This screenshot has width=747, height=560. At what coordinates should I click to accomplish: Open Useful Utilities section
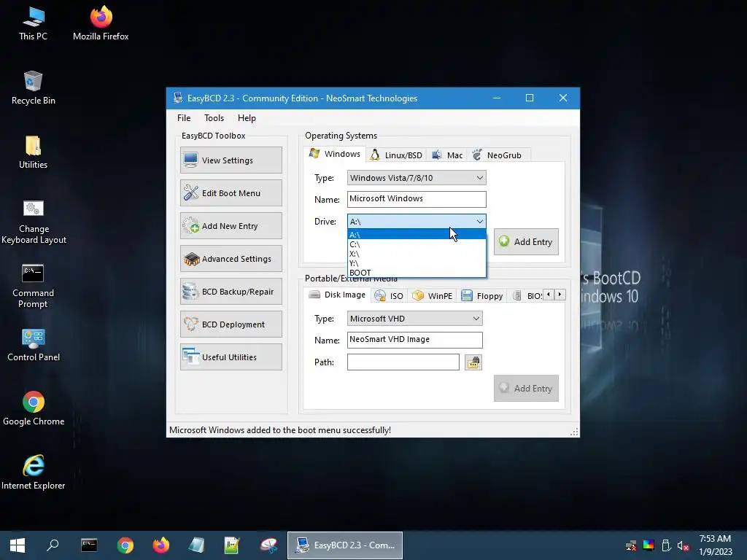(x=231, y=357)
